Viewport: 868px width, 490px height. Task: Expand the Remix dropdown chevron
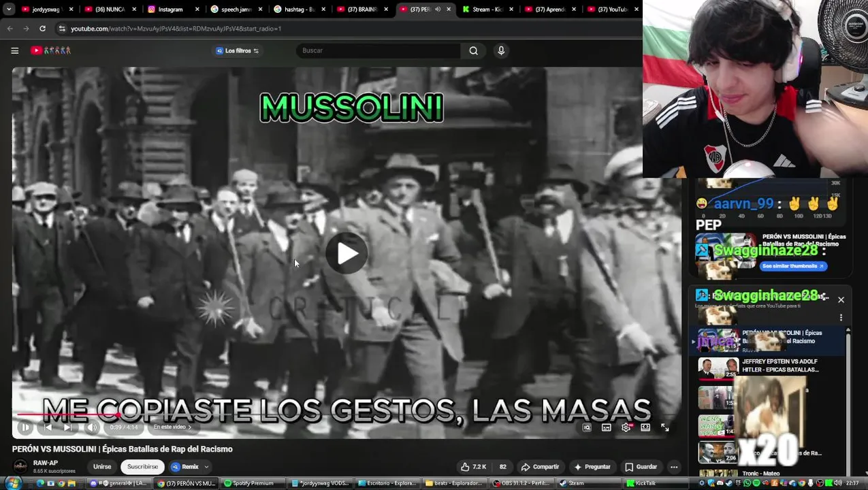click(206, 467)
